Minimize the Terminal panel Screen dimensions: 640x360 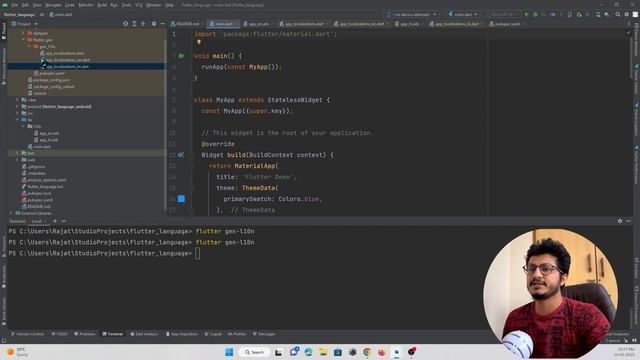click(x=628, y=221)
